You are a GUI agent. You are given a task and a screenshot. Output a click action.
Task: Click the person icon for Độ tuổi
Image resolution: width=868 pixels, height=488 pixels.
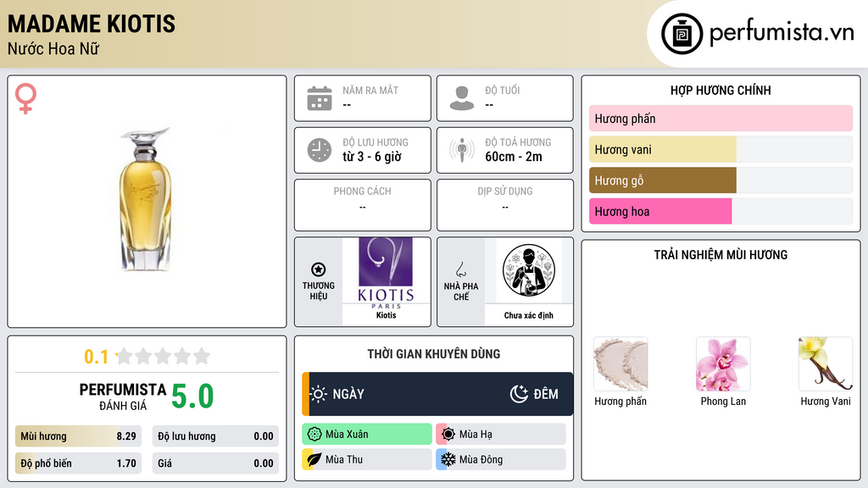click(x=462, y=98)
